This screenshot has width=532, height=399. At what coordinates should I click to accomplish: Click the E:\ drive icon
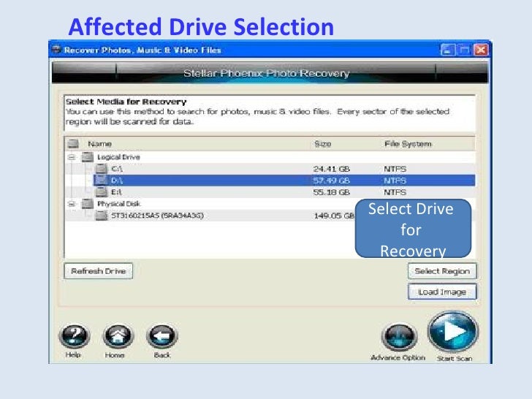101,191
